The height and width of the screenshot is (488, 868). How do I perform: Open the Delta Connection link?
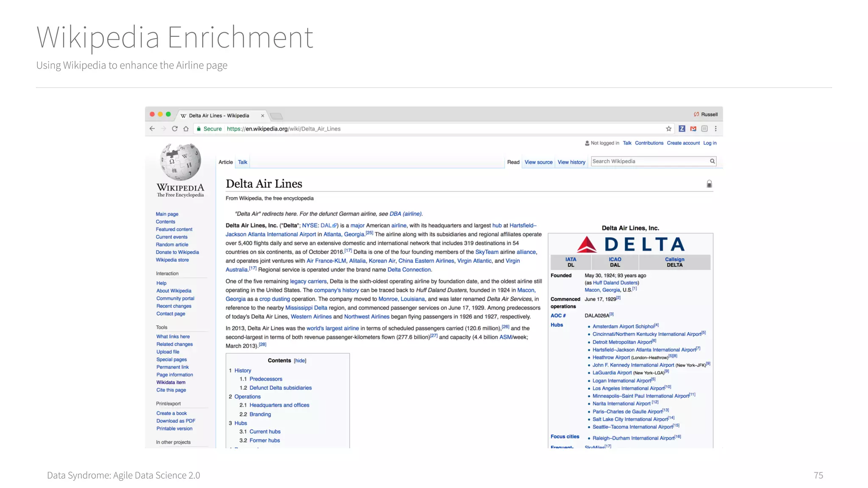click(x=409, y=270)
